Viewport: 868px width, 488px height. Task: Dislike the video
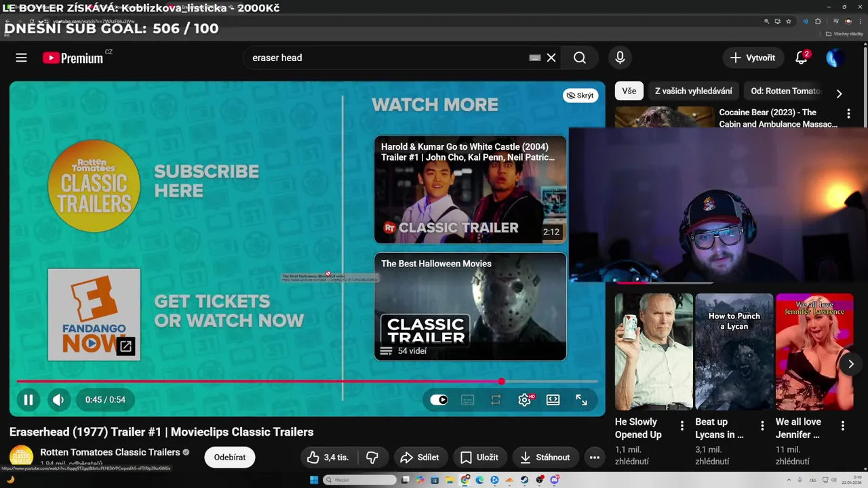click(372, 457)
